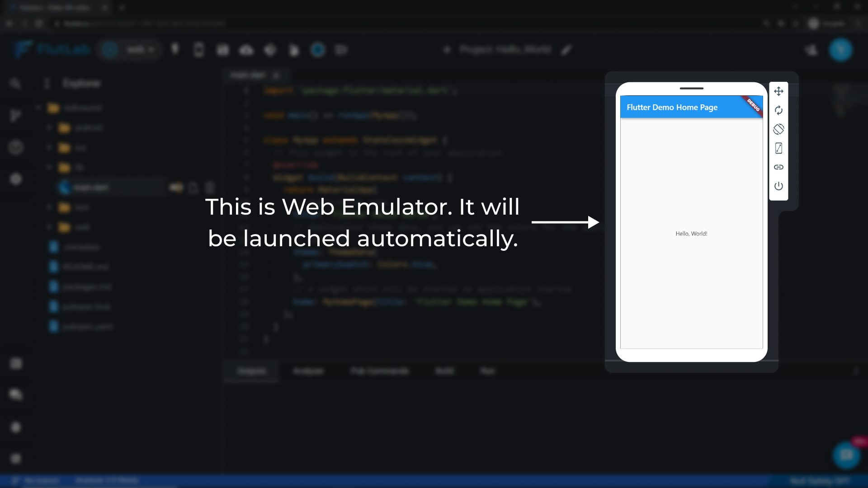Select the Analyzer tab in bottom panel
The width and height of the screenshot is (868, 488).
click(308, 371)
